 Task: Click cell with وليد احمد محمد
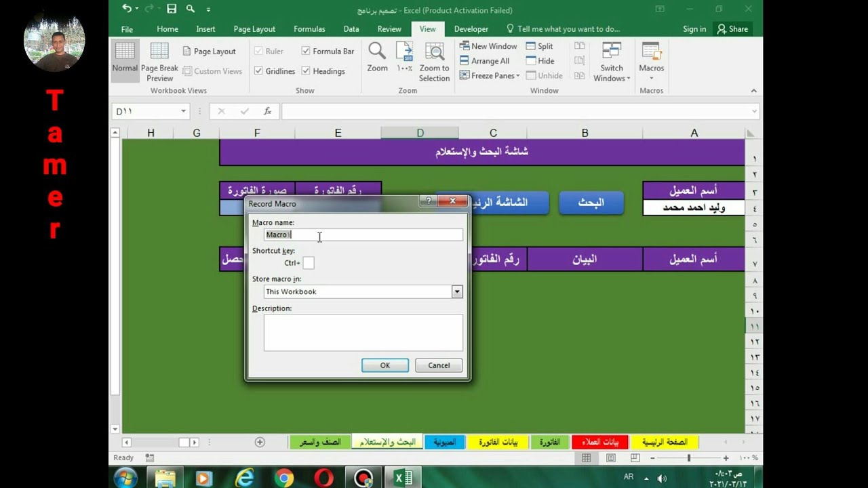click(x=694, y=208)
